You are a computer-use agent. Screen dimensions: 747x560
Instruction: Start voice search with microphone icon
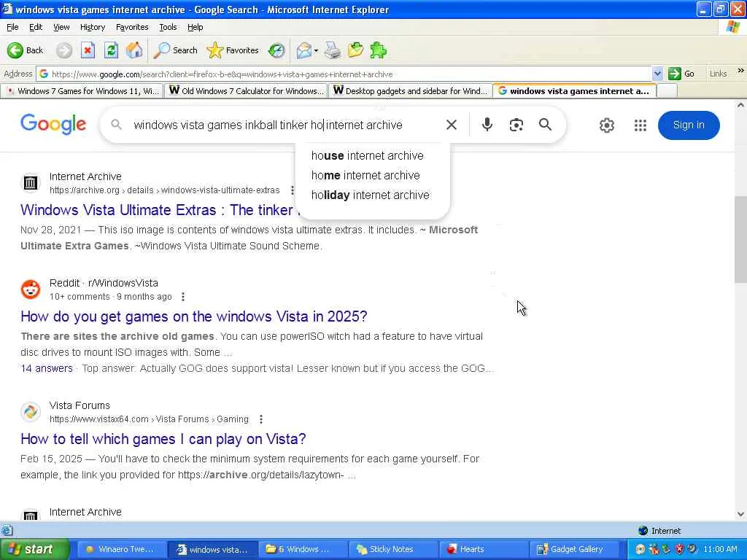pyautogui.click(x=487, y=125)
